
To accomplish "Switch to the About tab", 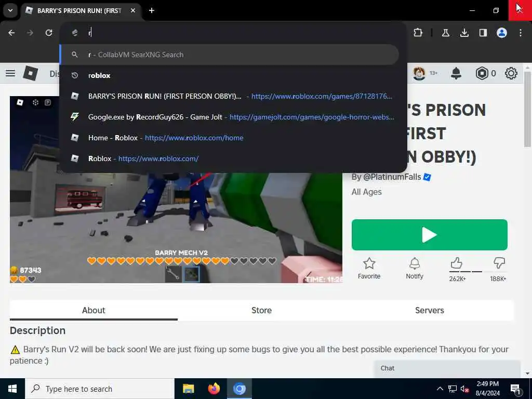I will 94,310.
